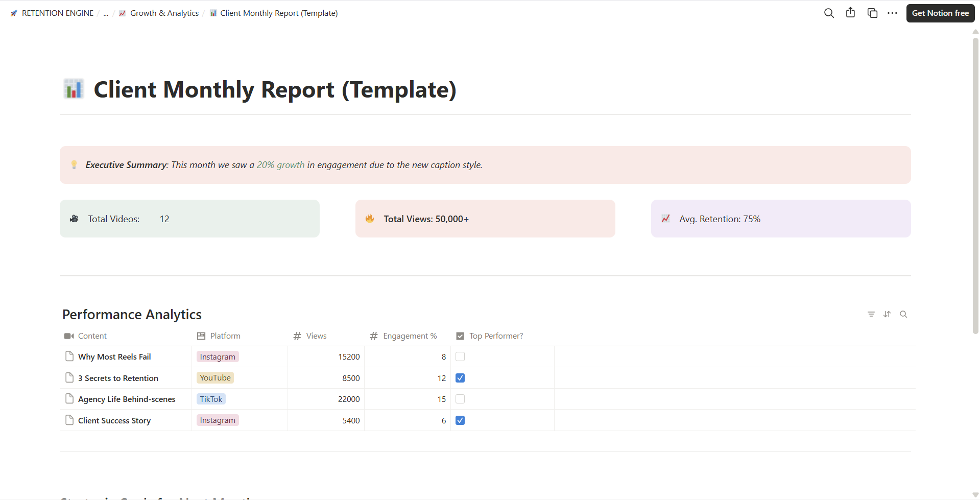The image size is (980, 500).
Task: Go to Growth & Analytics breadcrumb
Action: [164, 13]
